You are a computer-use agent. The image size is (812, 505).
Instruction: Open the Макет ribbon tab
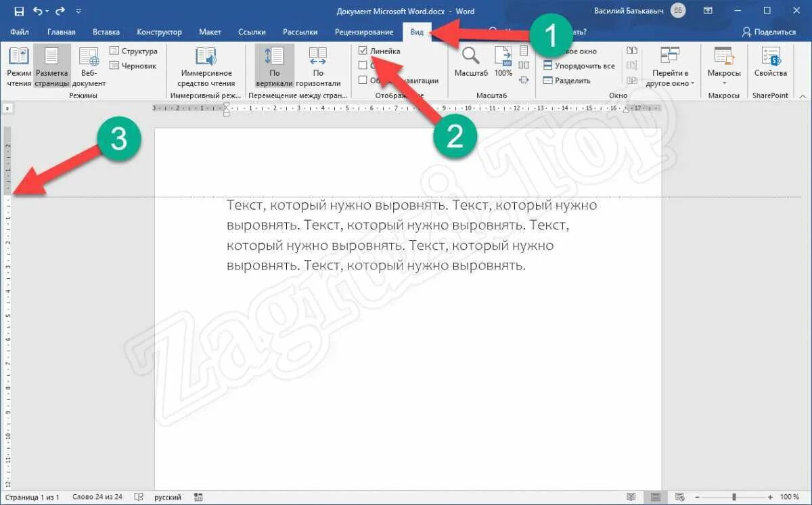(210, 32)
